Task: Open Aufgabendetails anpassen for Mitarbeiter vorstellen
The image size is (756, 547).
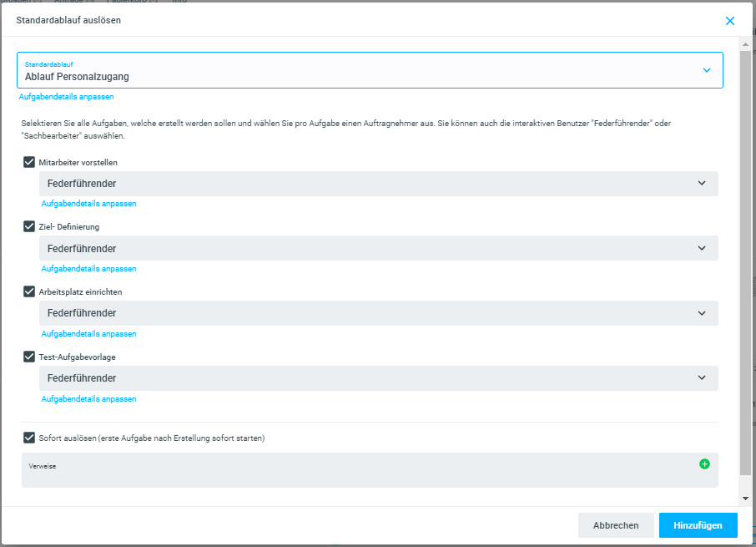Action: tap(88, 204)
